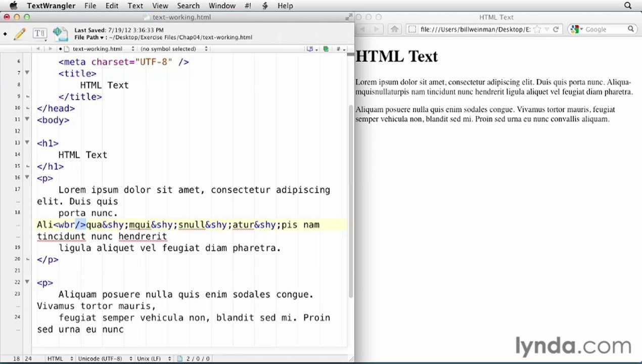
Task: Collapse second paragraph fold on line 22
Action: click(27, 282)
